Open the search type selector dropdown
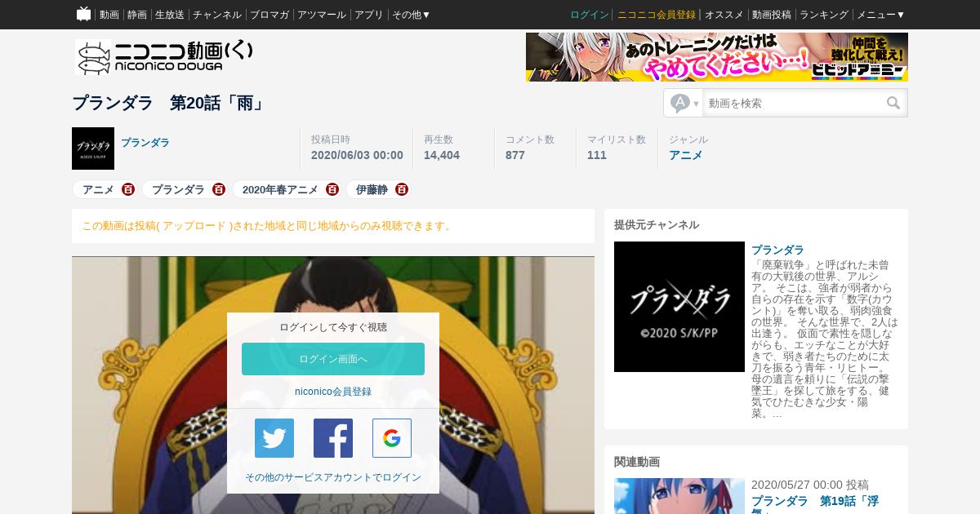Image resolution: width=980 pixels, height=514 pixels. click(685, 103)
